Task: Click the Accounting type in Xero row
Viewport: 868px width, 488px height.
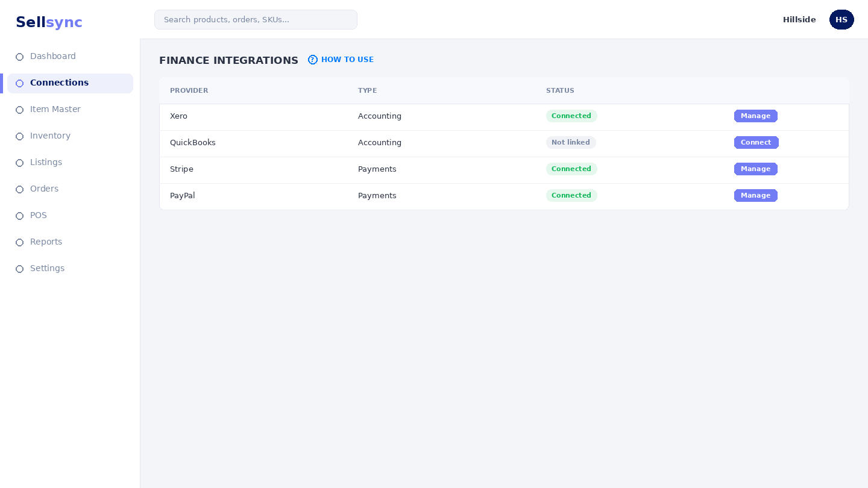Action: (x=380, y=116)
